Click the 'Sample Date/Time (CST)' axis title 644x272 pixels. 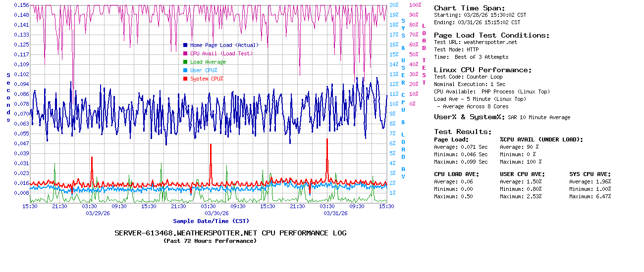pyautogui.click(x=211, y=221)
